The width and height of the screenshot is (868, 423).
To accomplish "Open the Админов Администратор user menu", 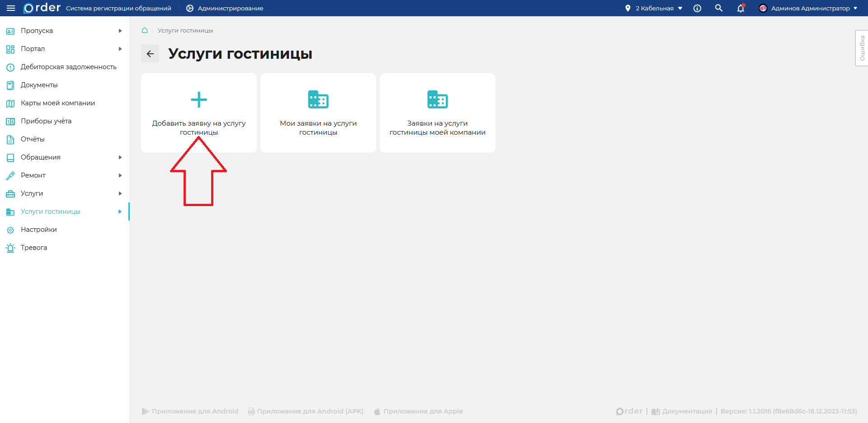I will tap(809, 8).
